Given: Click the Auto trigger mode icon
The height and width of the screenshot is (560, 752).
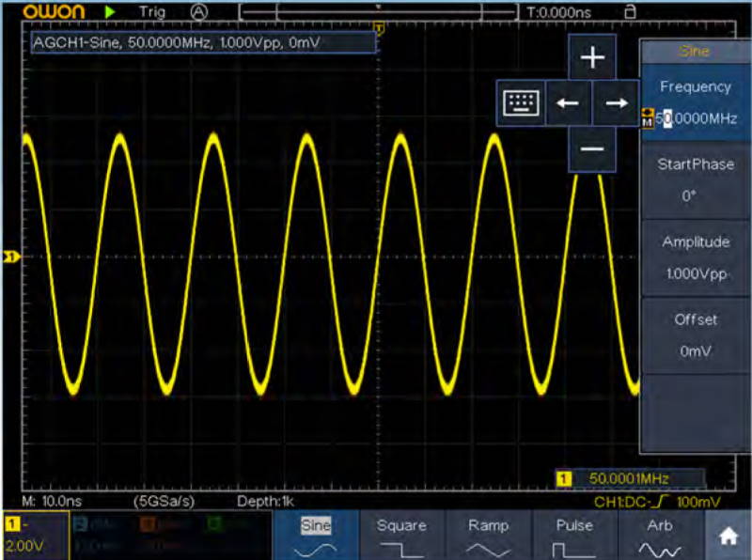Looking at the screenshot, I should (x=199, y=12).
